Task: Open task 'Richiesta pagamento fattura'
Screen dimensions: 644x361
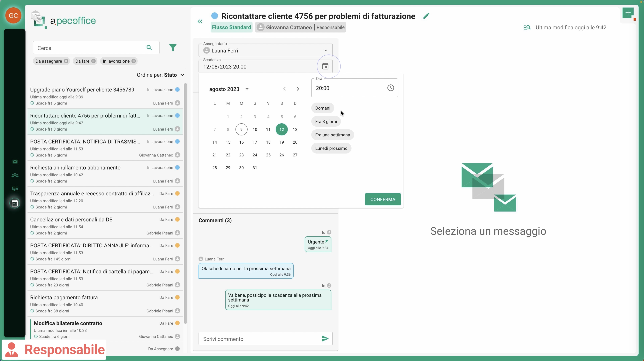Action: point(105,304)
